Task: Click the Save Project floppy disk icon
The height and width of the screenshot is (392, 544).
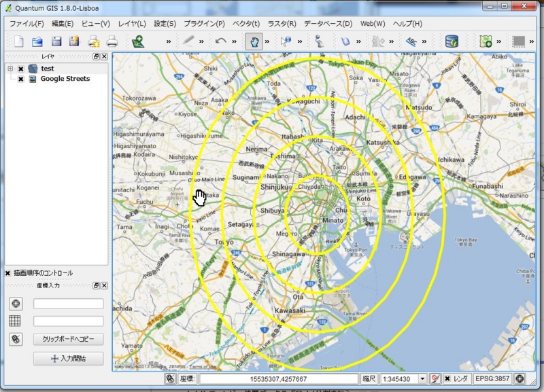Action: pyautogui.click(x=56, y=41)
